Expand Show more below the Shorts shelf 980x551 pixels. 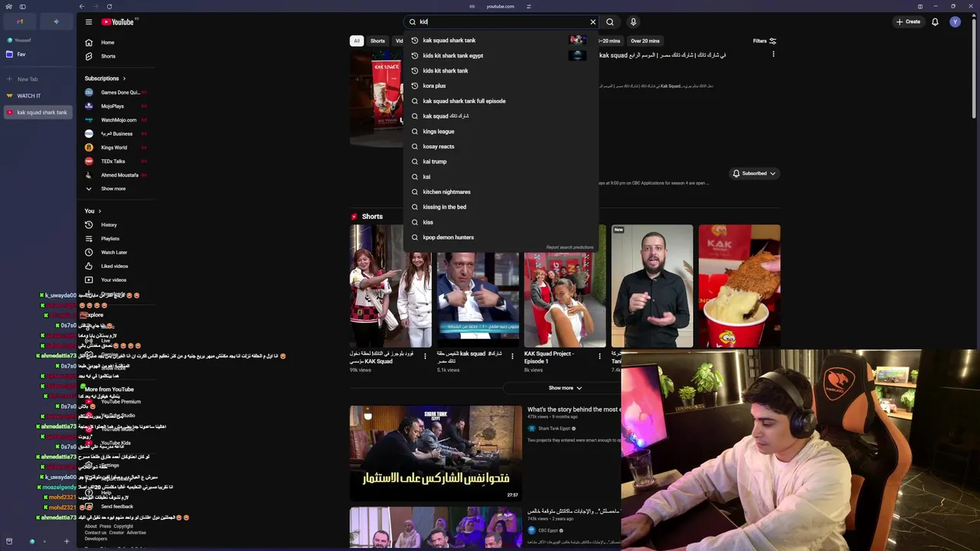tap(565, 388)
